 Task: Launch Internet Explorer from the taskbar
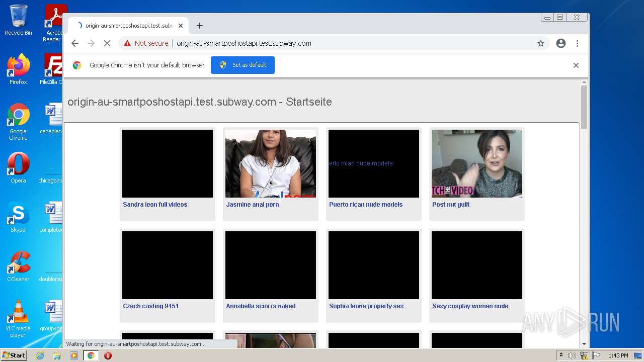(40, 355)
